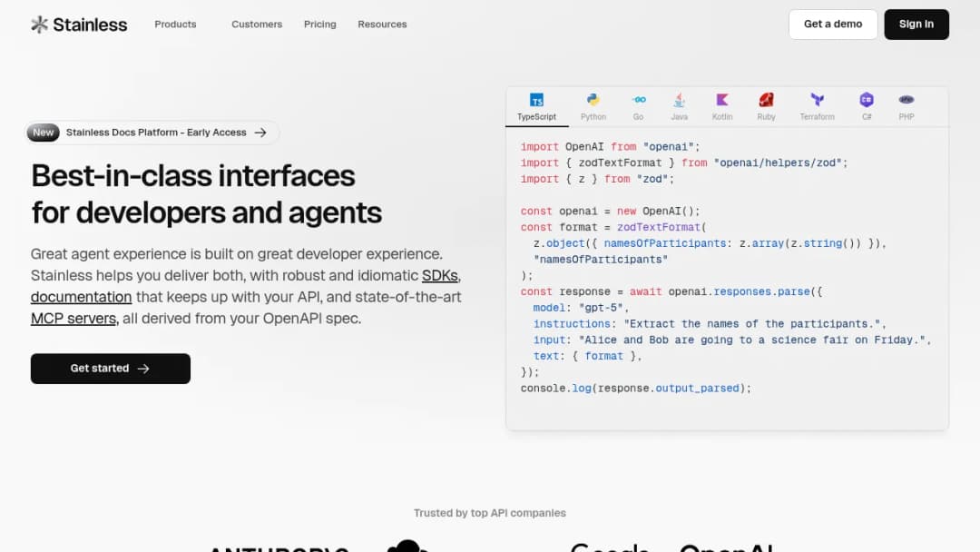Open the Products navigation menu
The height and width of the screenshot is (552, 980).
(x=176, y=25)
